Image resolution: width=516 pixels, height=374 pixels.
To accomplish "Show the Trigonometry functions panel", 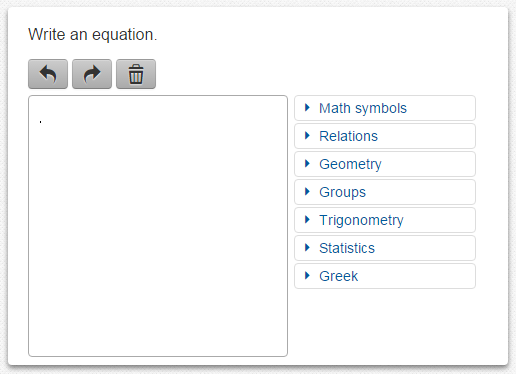I will point(361,220).
